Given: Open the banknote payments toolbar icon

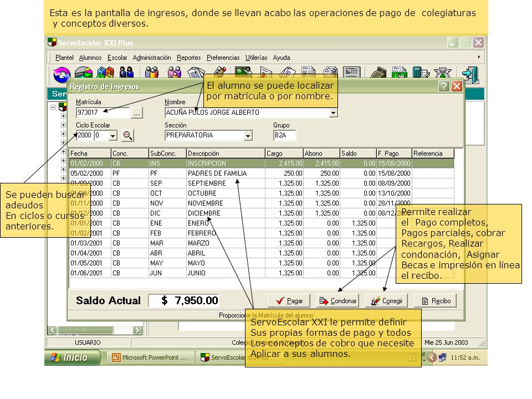Looking at the screenshot, I should click(400, 72).
